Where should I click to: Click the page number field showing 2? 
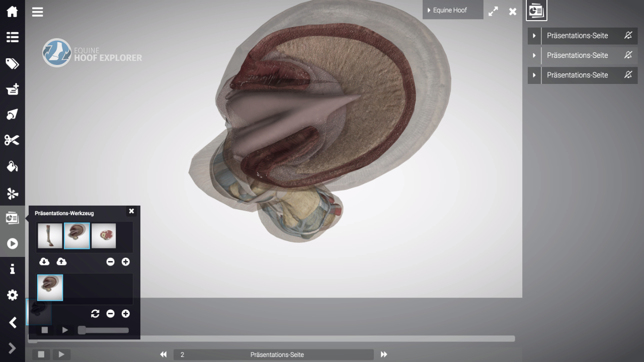tap(182, 354)
